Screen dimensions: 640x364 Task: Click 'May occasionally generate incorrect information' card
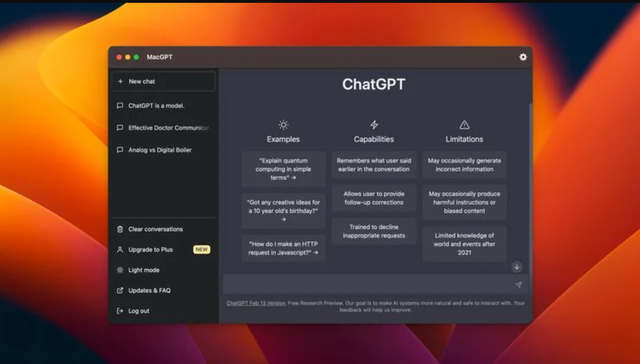click(x=464, y=165)
